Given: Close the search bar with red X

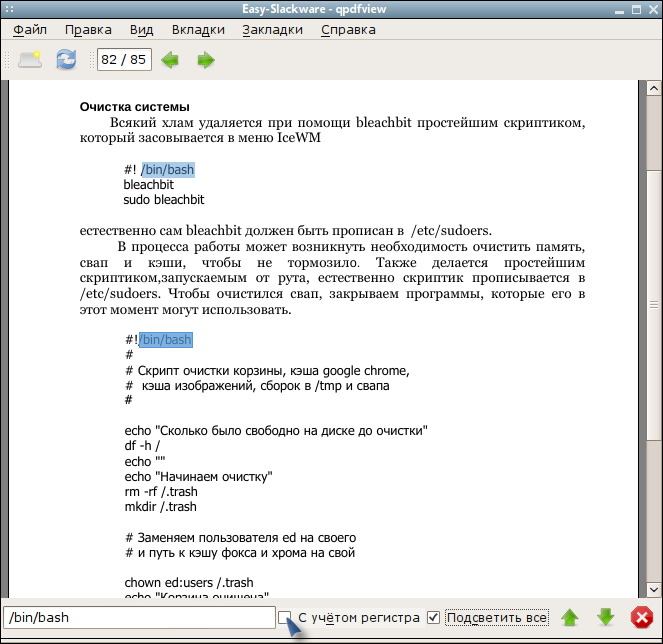Looking at the screenshot, I should tap(642, 618).
